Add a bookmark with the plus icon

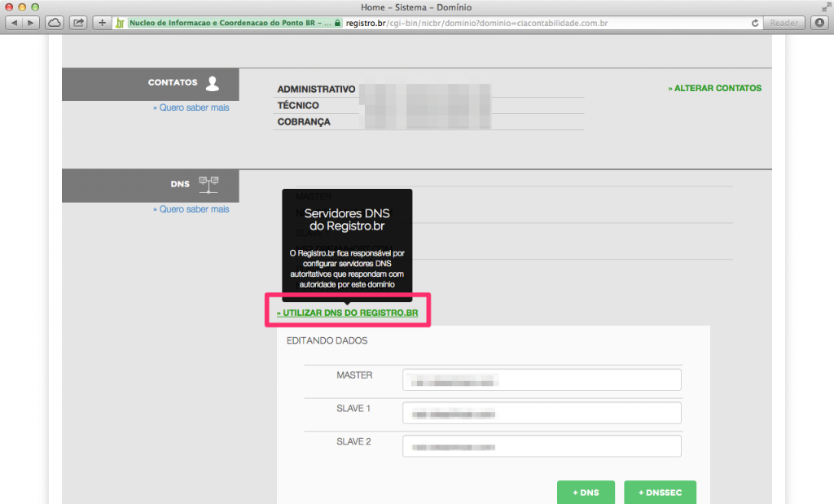coord(102,23)
